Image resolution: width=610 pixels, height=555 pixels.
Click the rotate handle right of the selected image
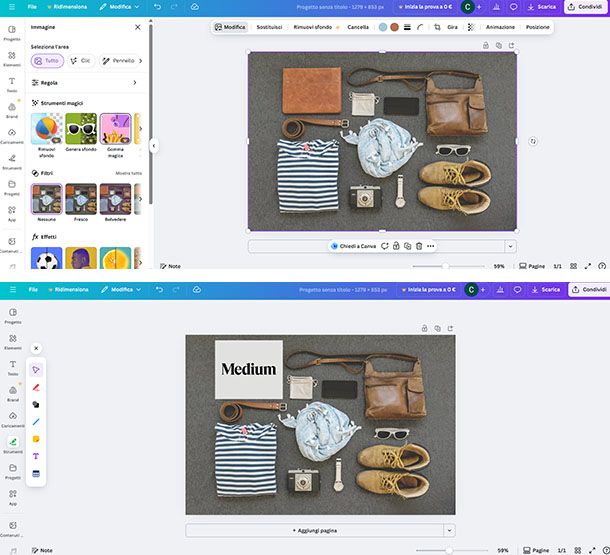click(533, 142)
